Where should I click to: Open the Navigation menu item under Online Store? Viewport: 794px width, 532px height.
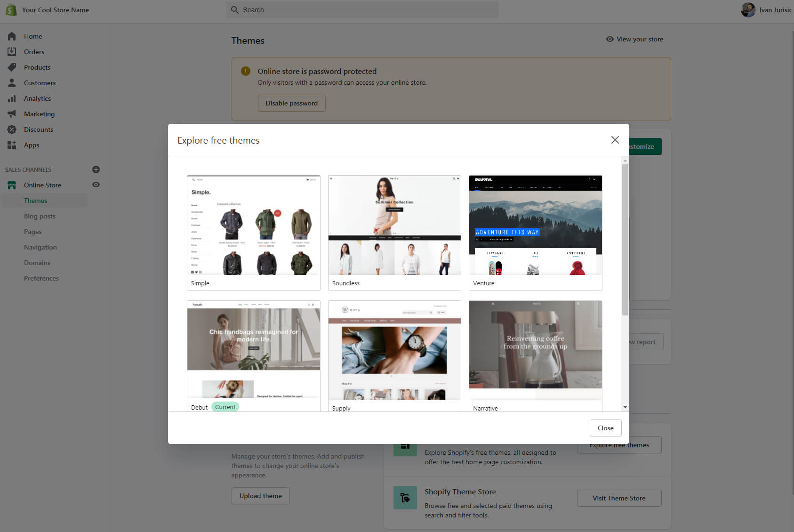[x=40, y=247]
